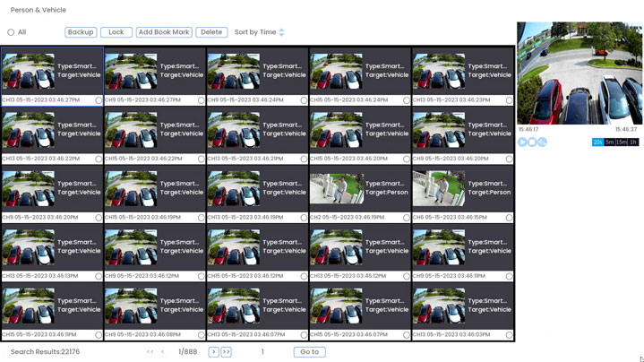Jump to the last results page
The height and width of the screenshot is (362, 644).
227,352
